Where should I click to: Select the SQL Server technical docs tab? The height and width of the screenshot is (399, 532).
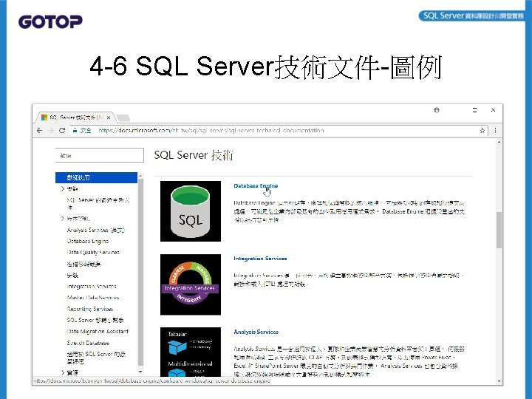(x=75, y=117)
